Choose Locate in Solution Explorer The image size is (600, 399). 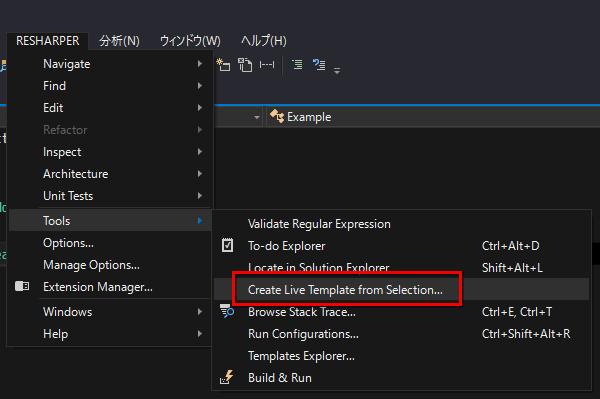pos(401,268)
